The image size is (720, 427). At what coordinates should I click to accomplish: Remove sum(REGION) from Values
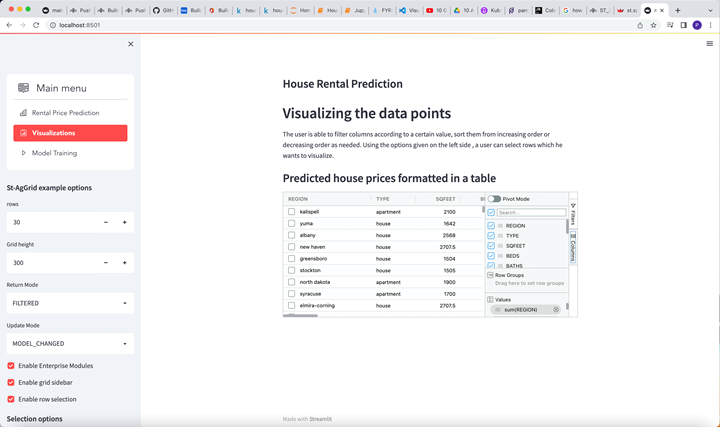coord(556,310)
